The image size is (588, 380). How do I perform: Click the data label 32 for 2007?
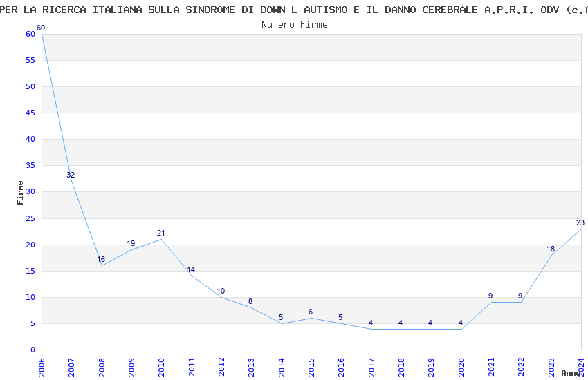71,175
